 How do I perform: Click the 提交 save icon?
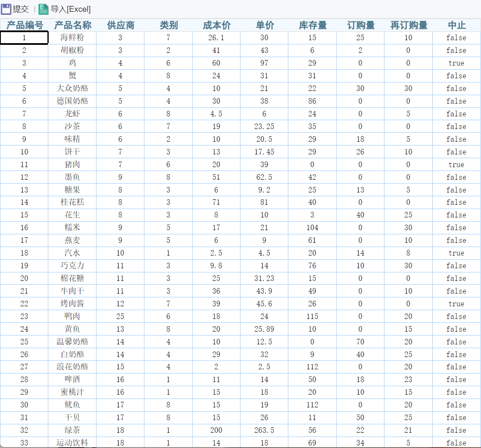click(x=7, y=9)
